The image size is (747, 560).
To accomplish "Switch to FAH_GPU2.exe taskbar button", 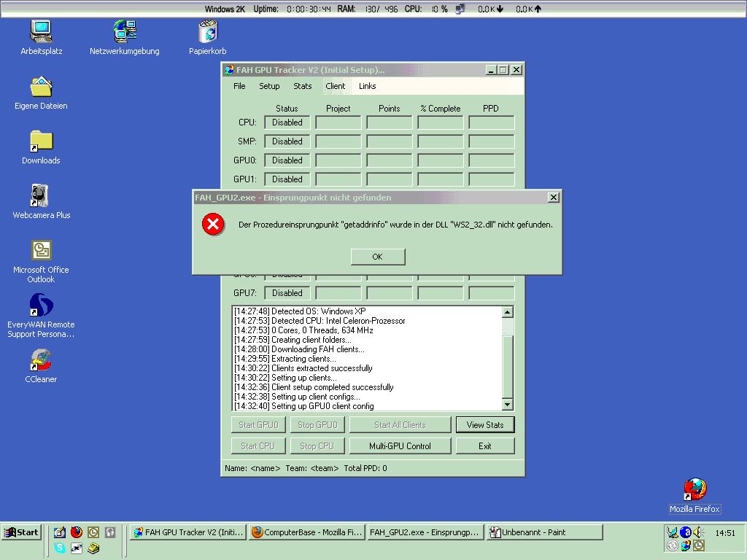I will pyautogui.click(x=425, y=532).
